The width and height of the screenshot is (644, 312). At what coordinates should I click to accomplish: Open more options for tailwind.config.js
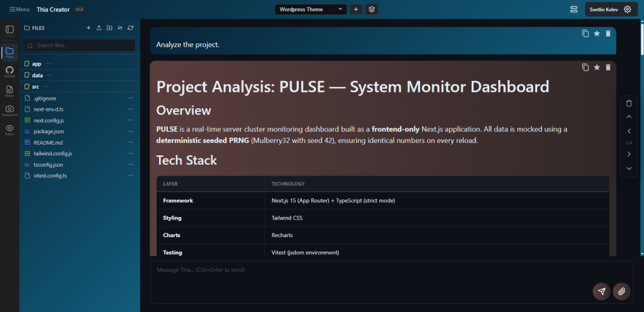[131, 153]
